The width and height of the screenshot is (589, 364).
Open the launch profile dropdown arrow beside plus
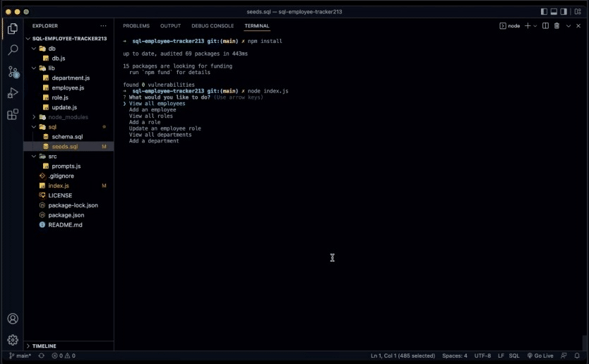coord(535,26)
